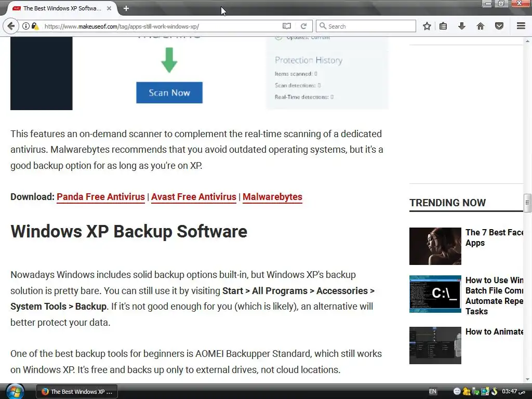Click the lock warning icon in the address bar

[x=35, y=26]
